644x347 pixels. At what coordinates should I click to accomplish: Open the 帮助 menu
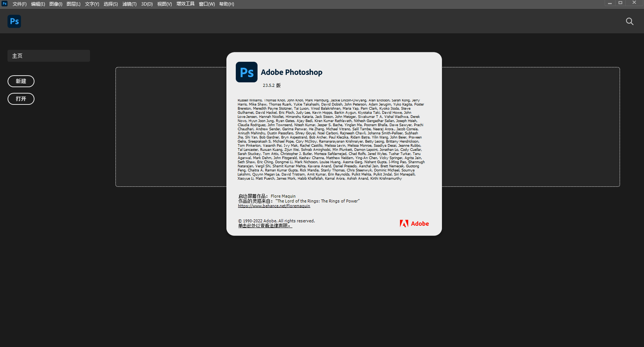(226, 4)
